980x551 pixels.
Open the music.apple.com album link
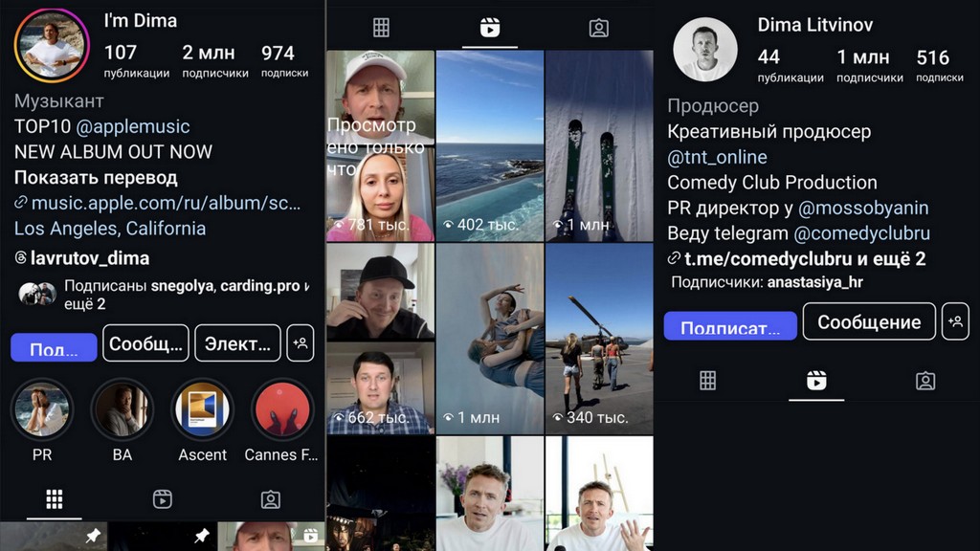point(165,203)
